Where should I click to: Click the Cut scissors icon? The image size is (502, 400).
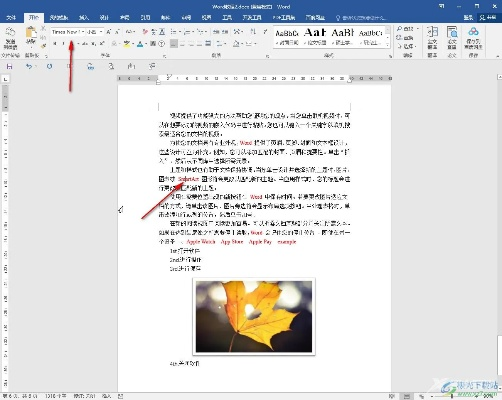coord(43,29)
